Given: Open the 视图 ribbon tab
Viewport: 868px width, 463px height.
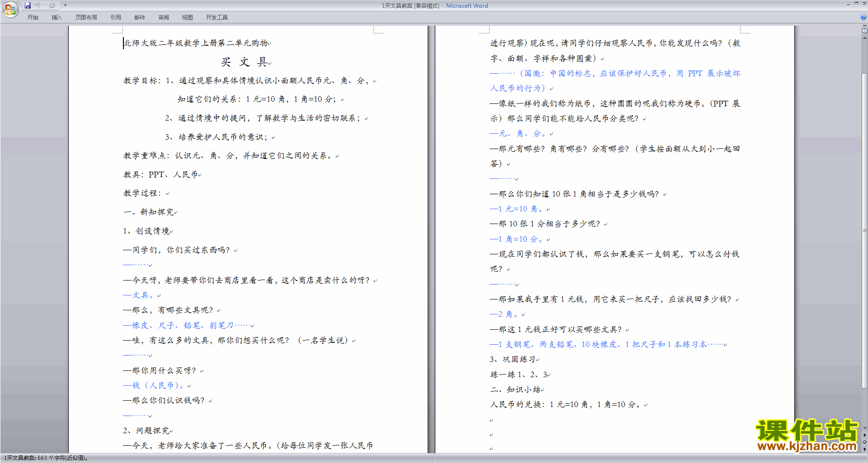Looking at the screenshot, I should [188, 18].
